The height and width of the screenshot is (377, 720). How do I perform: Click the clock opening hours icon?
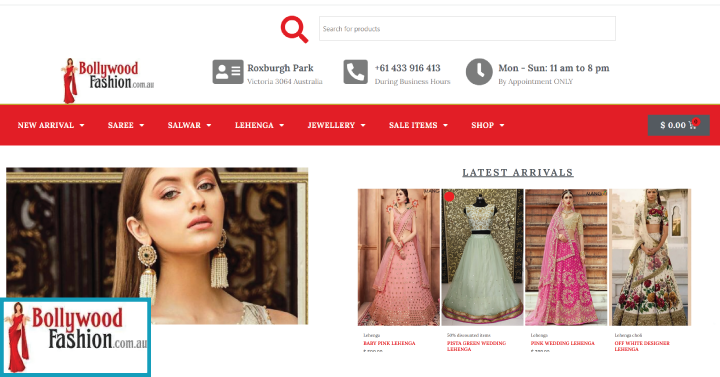479,72
